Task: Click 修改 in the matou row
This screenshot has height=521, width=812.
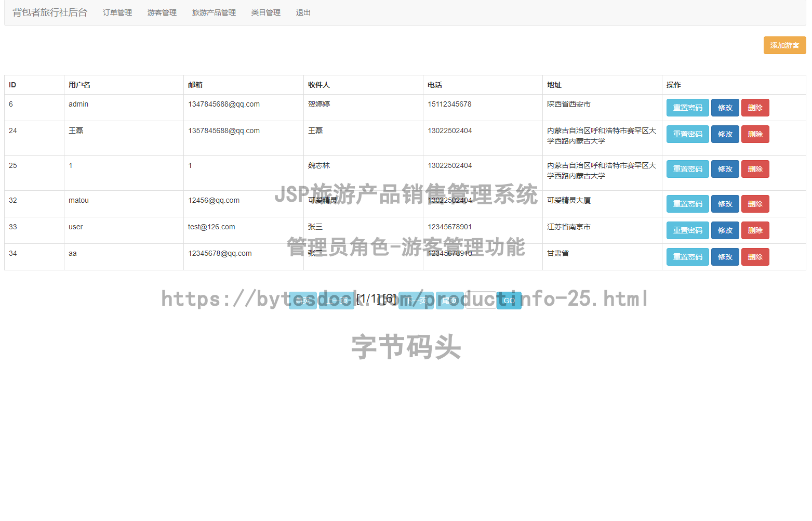Action: (x=725, y=204)
